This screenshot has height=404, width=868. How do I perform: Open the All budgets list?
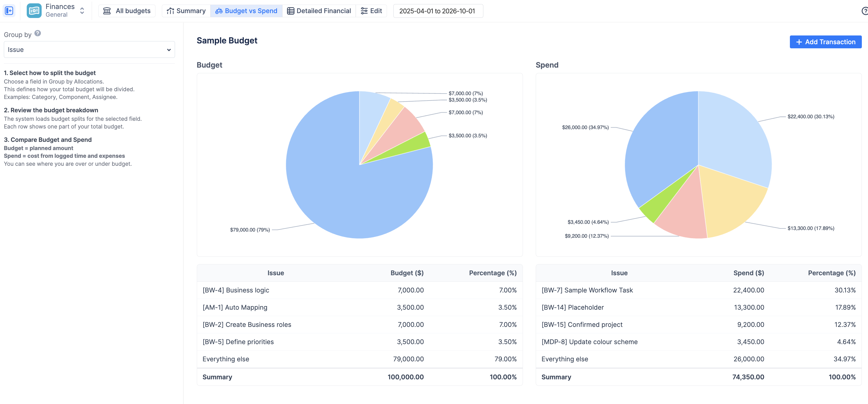coord(127,11)
